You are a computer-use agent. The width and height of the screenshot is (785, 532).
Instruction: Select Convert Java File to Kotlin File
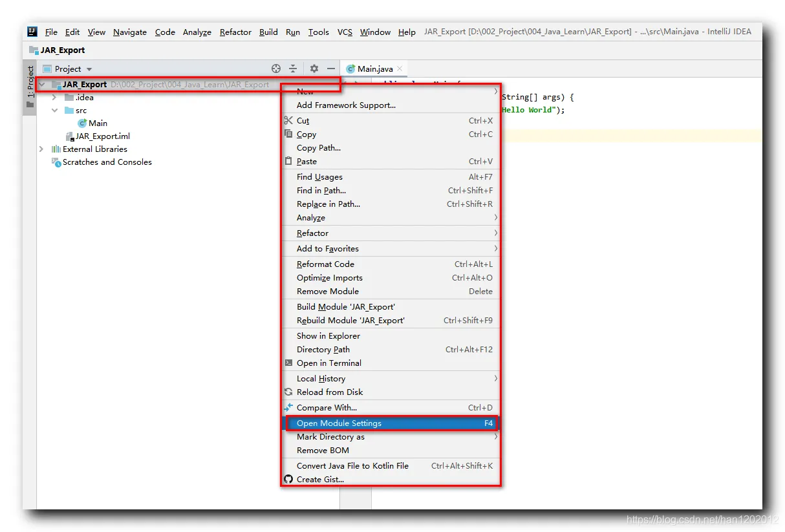click(x=391, y=465)
